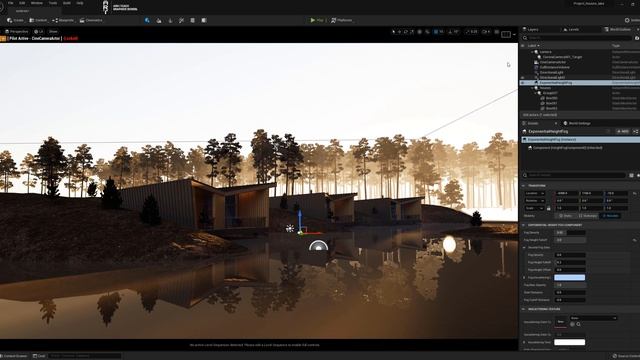Toggle visibility eye of ExponentialHeightFog
The image size is (640, 360).
pos(522,82)
